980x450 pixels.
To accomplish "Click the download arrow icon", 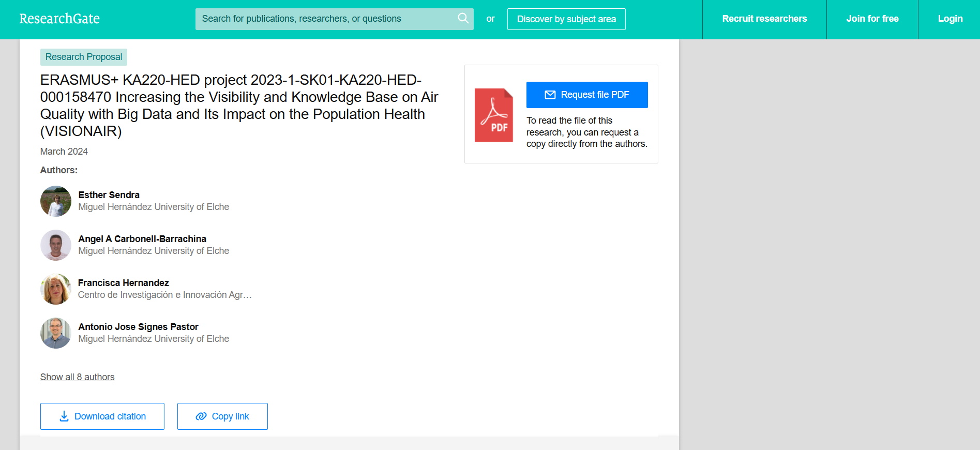I will click(64, 416).
